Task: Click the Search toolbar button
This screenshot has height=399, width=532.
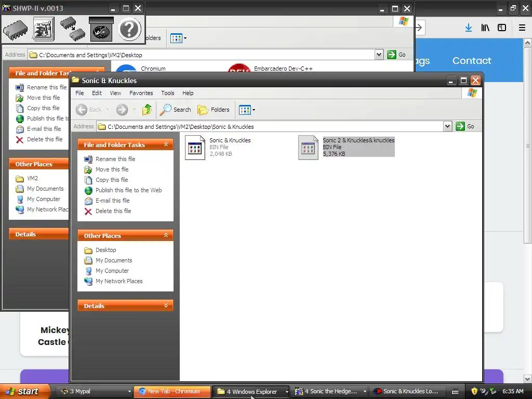Action: 176,110
